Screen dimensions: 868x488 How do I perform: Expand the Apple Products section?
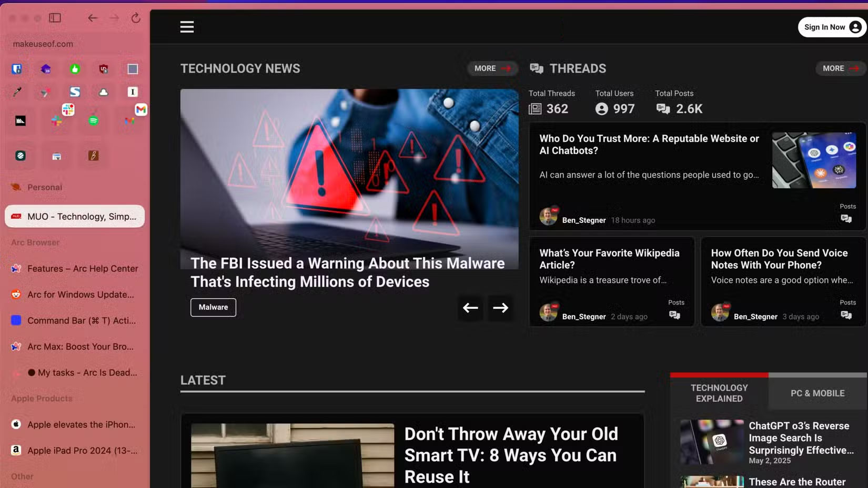click(x=41, y=398)
